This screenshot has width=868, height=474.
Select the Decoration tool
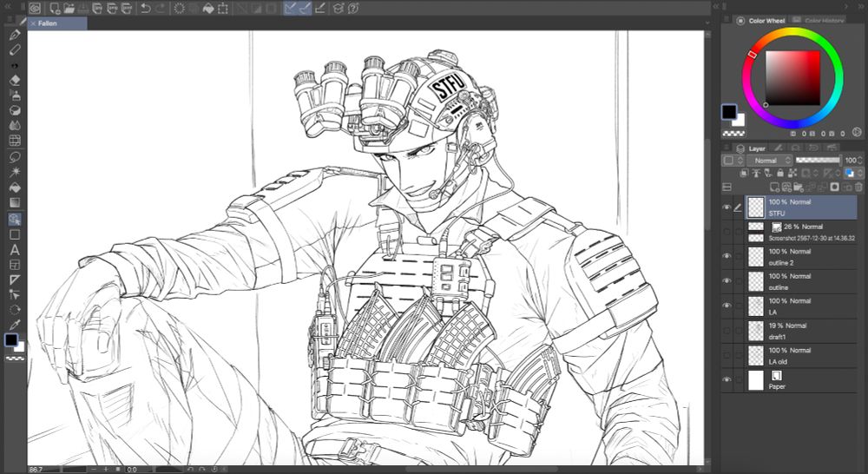pos(15,110)
